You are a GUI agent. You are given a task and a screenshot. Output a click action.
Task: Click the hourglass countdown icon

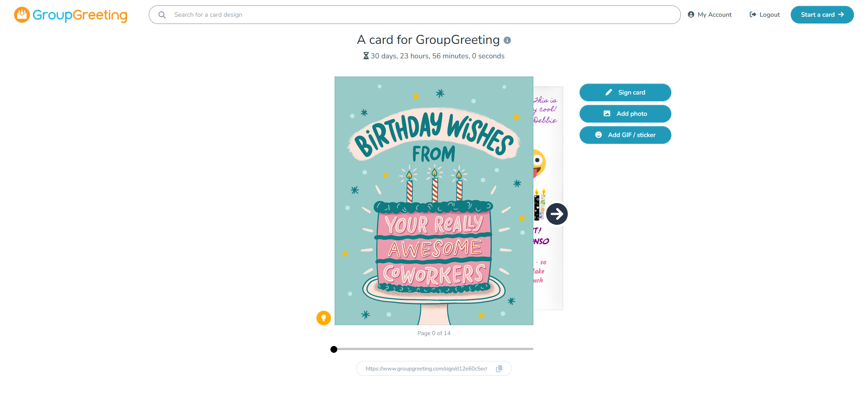366,56
